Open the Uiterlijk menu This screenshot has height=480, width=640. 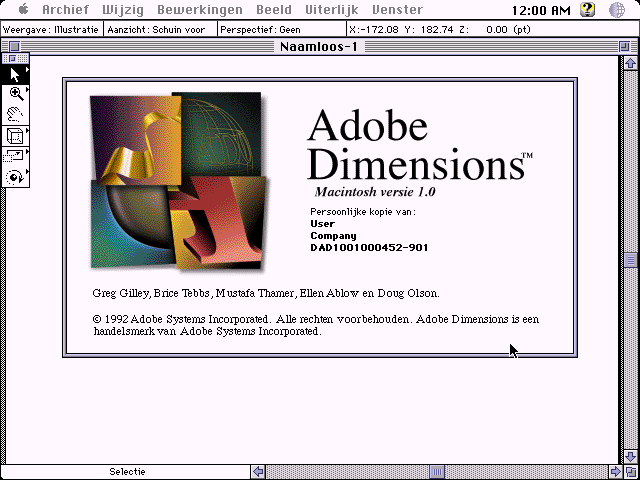click(x=331, y=10)
